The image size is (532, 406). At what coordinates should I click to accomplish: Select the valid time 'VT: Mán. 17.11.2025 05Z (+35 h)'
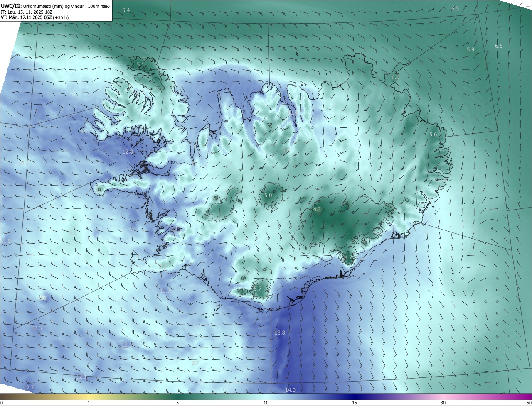point(34,18)
